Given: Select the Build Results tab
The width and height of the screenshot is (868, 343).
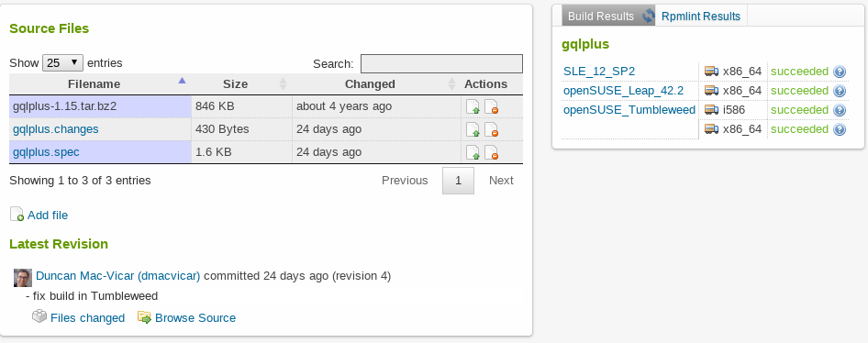Looking at the screenshot, I should (x=601, y=16).
